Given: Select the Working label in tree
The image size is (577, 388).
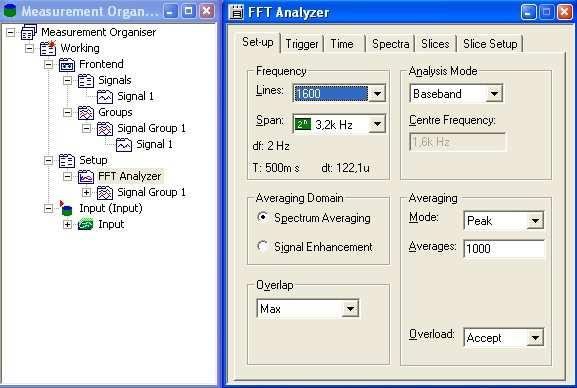Looking at the screenshot, I should [80, 48].
